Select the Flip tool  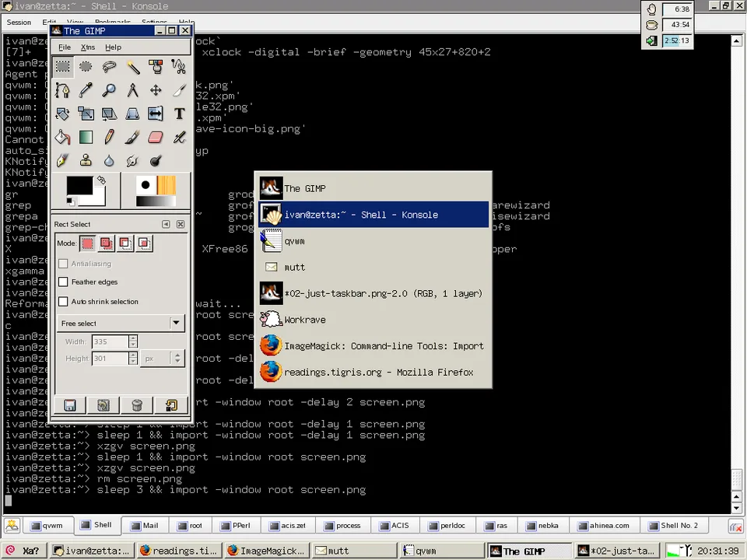pyautogui.click(x=156, y=114)
